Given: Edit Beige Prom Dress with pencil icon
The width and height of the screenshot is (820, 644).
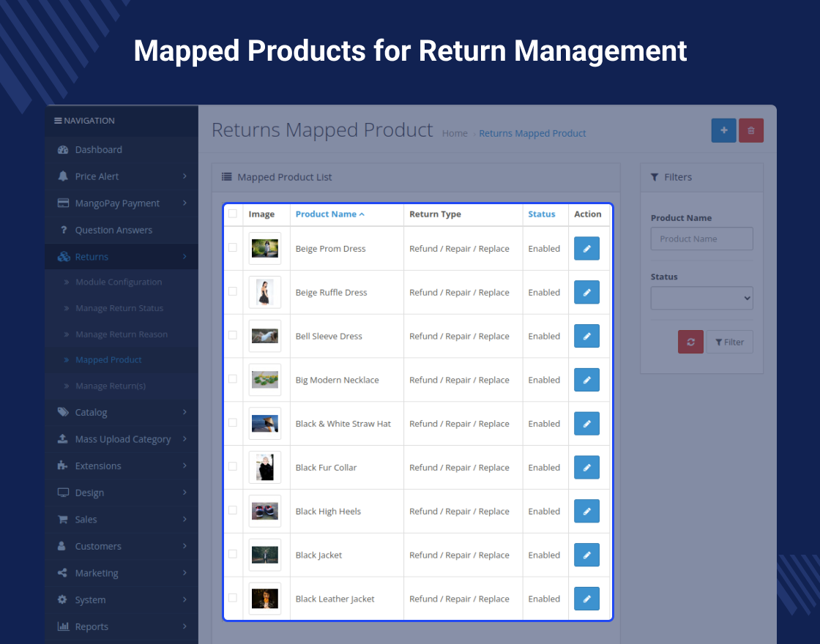Looking at the screenshot, I should coord(586,248).
